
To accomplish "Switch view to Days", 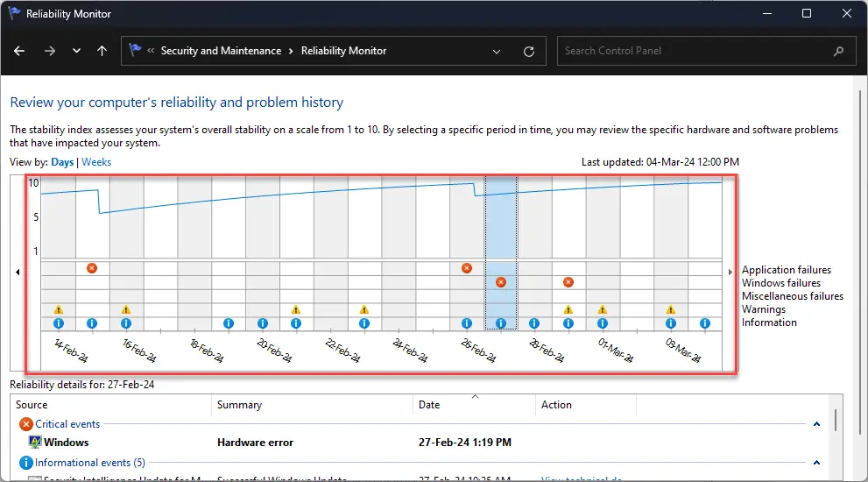I will coord(62,162).
